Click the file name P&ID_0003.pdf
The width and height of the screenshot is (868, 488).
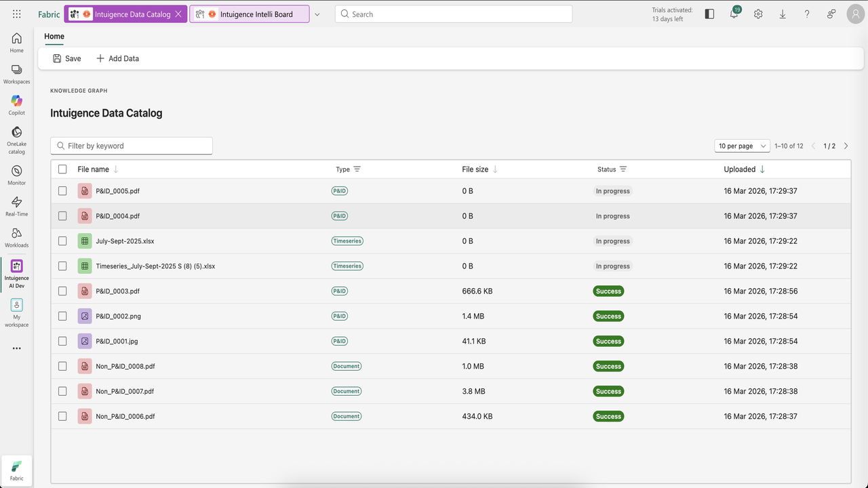click(118, 291)
